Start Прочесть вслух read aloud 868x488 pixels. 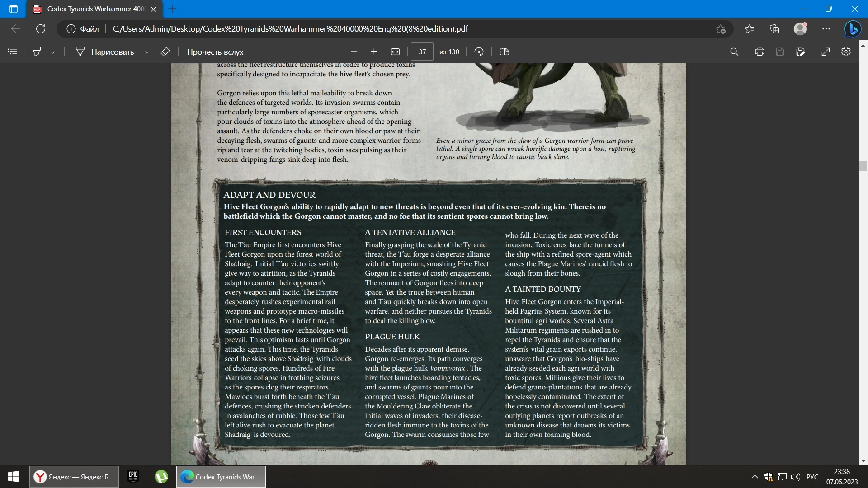[215, 52]
